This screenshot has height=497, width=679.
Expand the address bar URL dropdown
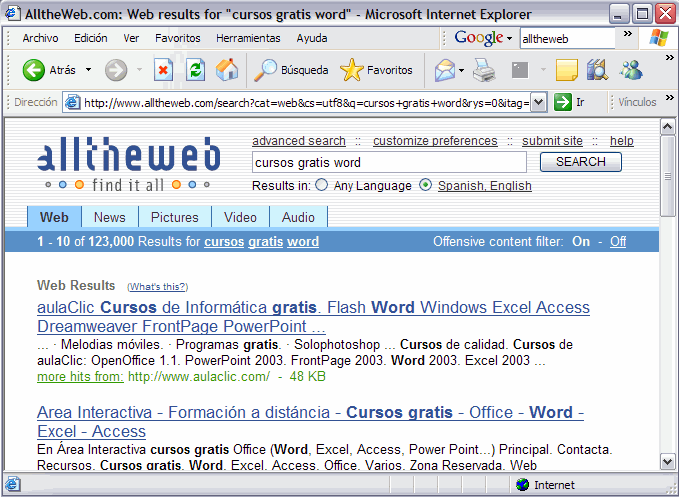point(538,103)
